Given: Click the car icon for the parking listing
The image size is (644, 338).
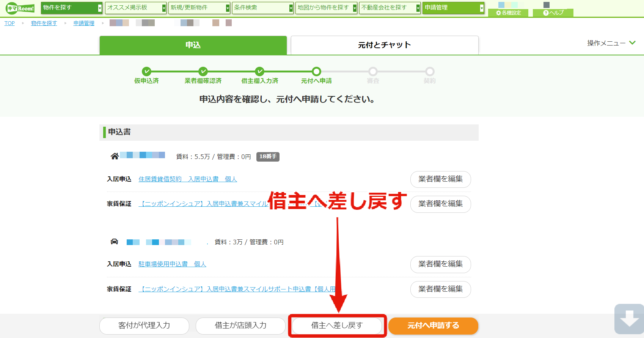Looking at the screenshot, I should pos(114,242).
